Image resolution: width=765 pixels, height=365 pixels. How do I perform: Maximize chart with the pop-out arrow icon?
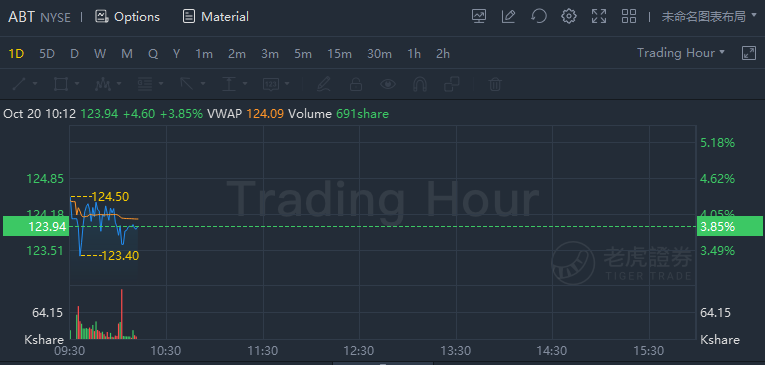click(x=748, y=53)
